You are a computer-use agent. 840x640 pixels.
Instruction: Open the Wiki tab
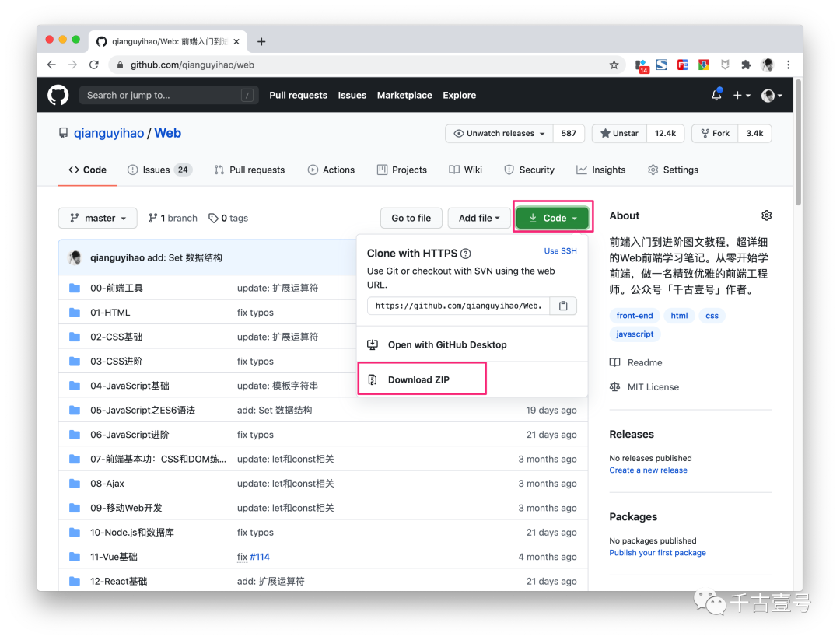tap(465, 170)
